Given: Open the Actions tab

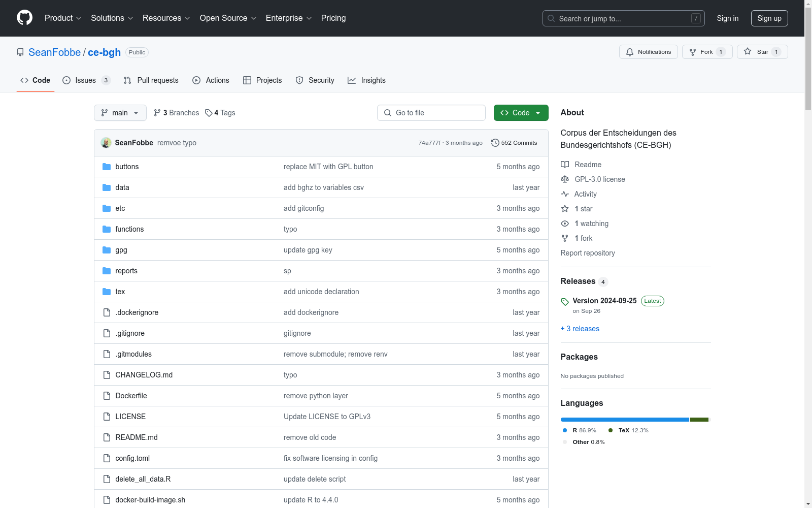Looking at the screenshot, I should click(x=211, y=80).
